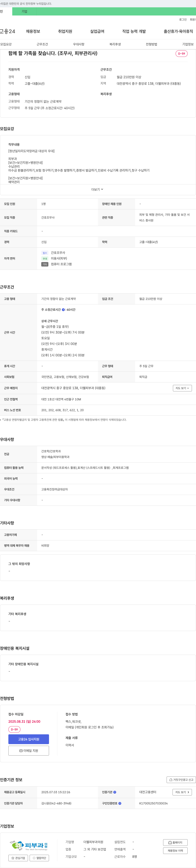The width and height of the screenshot is (196, 868).
Task: Open the 출산휴가·육아휴직 menu
Action: coord(178,31)
